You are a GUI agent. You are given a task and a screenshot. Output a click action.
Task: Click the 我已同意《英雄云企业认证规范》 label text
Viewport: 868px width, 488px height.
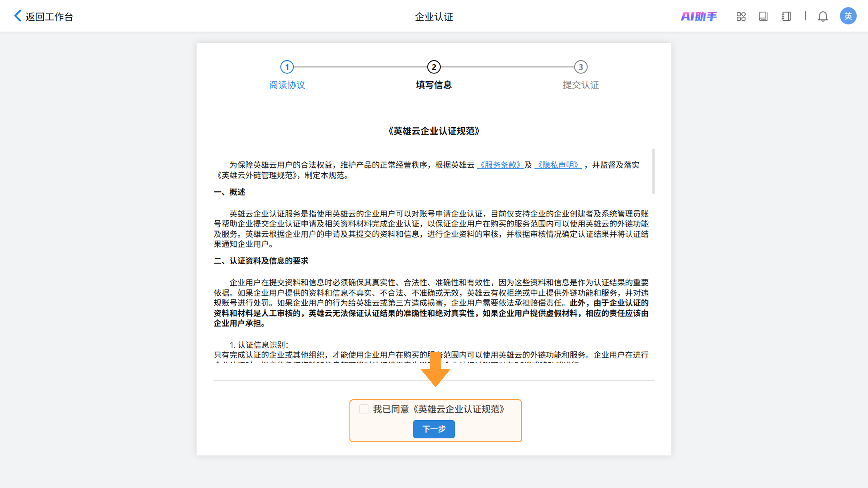(x=439, y=409)
